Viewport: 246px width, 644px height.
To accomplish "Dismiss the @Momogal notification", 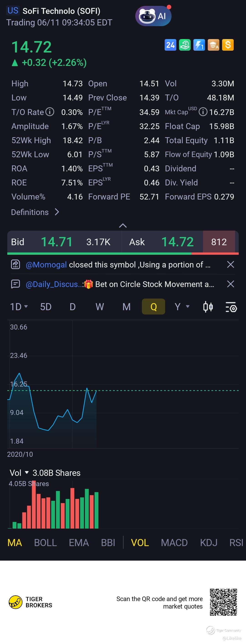I will pos(230,265).
